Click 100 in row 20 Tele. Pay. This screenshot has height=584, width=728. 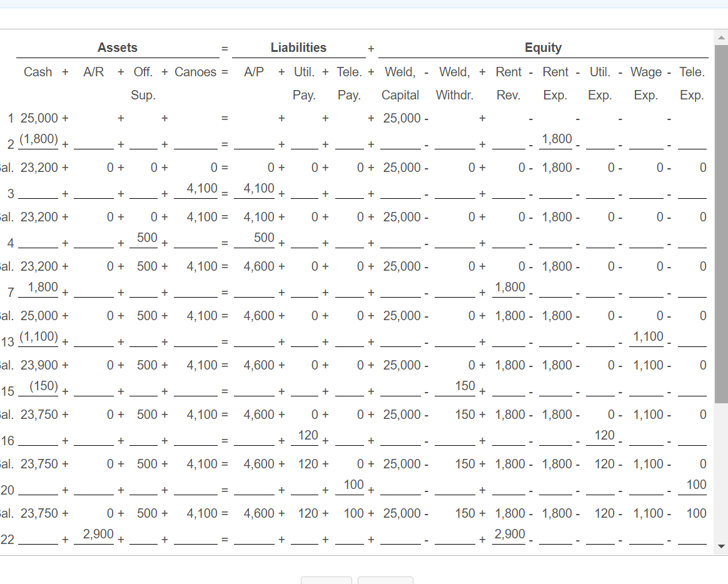[354, 485]
